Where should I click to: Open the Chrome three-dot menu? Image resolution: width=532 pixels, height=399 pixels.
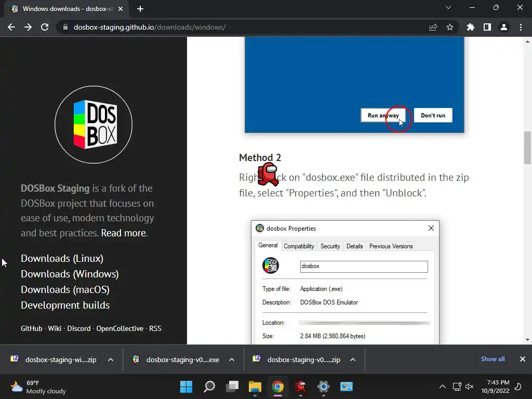[521, 27]
